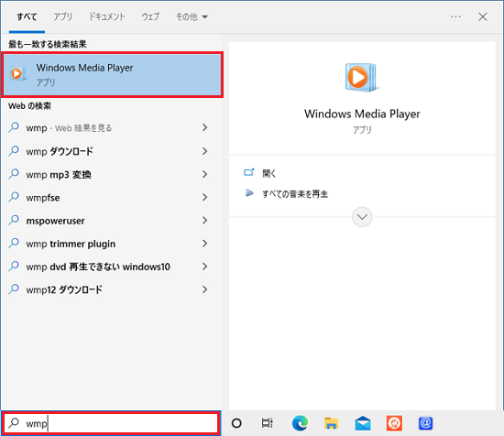Switch to the ドキュメント tab
The width and height of the screenshot is (504, 436).
pyautogui.click(x=106, y=16)
